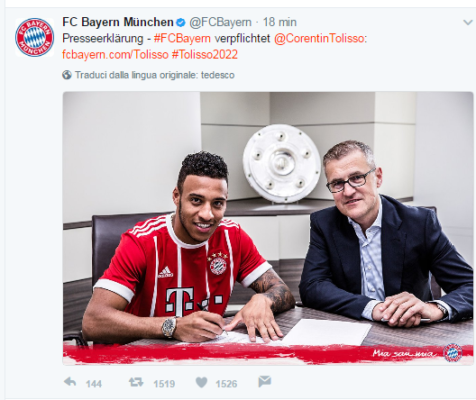Like the tweet with the heart icon
The image size is (476, 400).
(x=201, y=382)
